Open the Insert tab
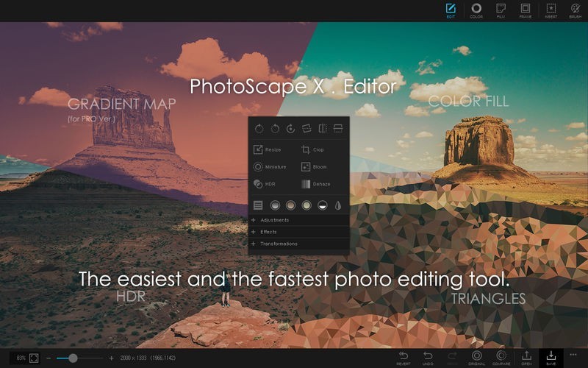 pos(551,11)
